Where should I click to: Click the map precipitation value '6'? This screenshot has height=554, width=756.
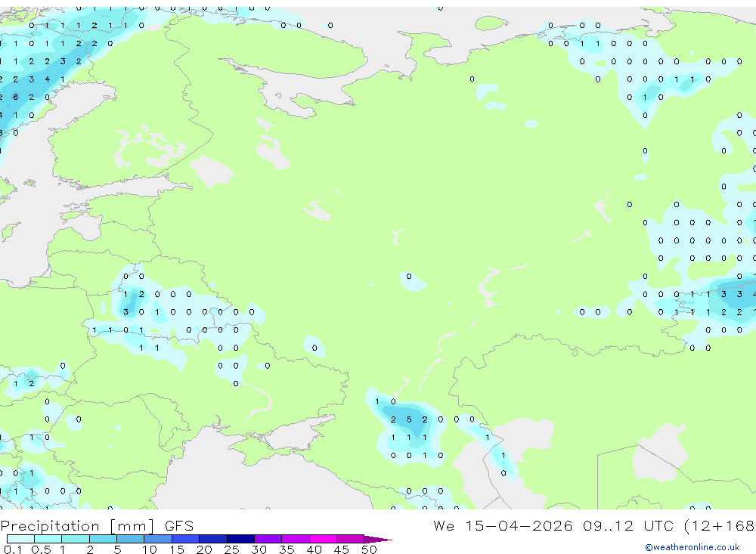coord(16,97)
